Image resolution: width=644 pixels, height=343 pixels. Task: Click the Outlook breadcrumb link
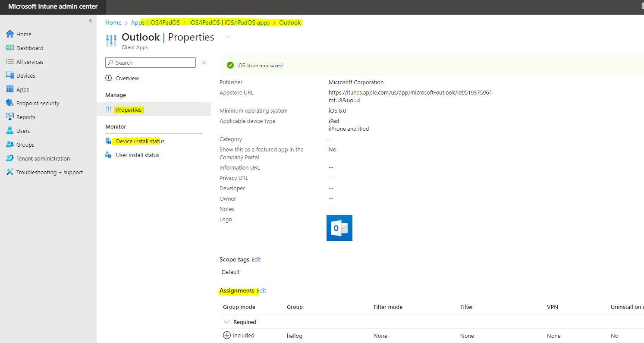pyautogui.click(x=290, y=22)
